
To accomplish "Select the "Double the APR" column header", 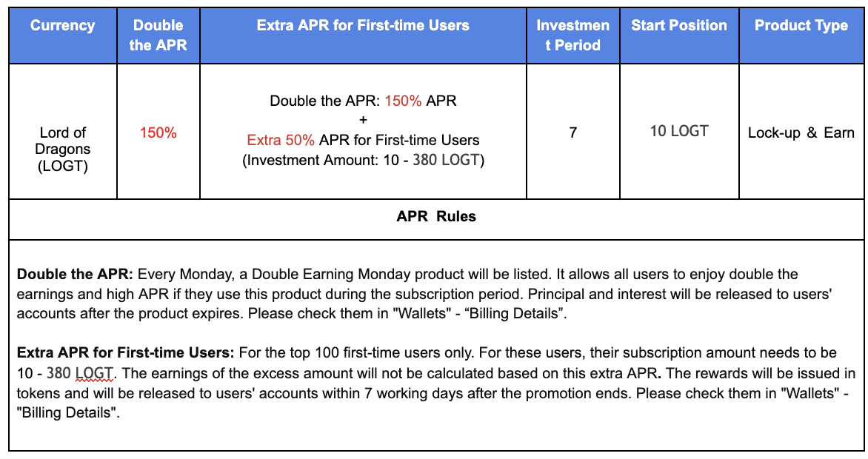I will (158, 35).
